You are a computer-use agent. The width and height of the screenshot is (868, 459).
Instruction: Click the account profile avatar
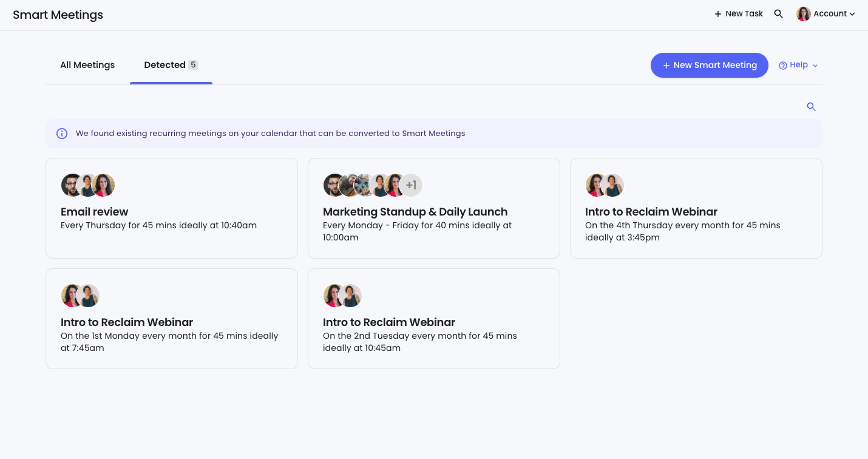click(x=804, y=14)
